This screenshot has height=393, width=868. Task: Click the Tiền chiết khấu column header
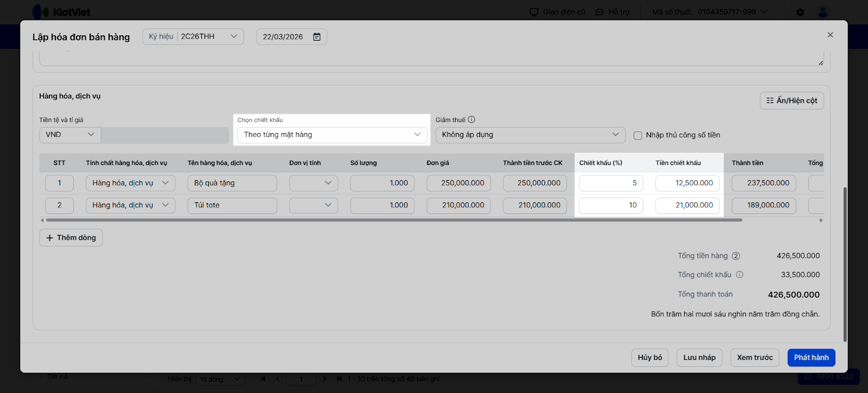(678, 163)
